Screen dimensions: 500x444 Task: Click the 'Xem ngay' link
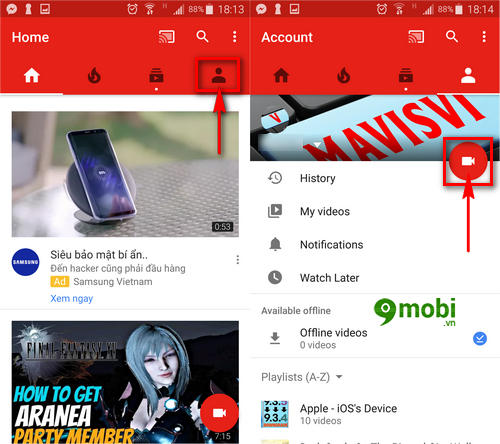(72, 298)
